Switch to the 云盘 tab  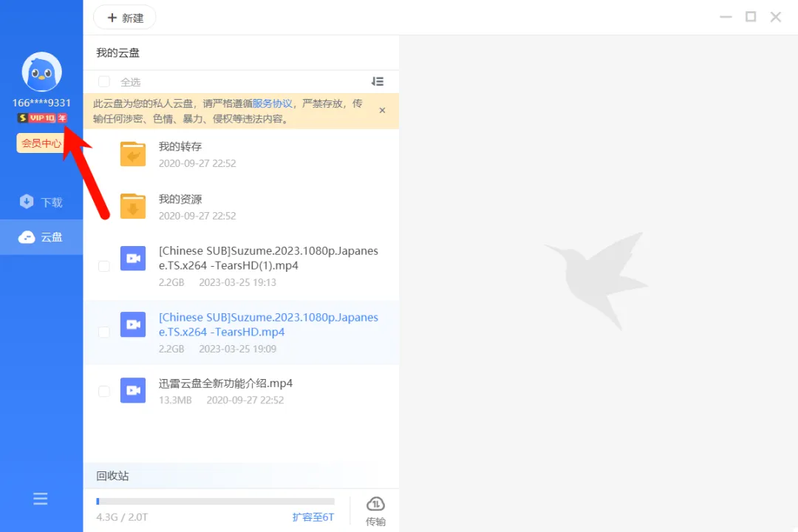(41, 237)
